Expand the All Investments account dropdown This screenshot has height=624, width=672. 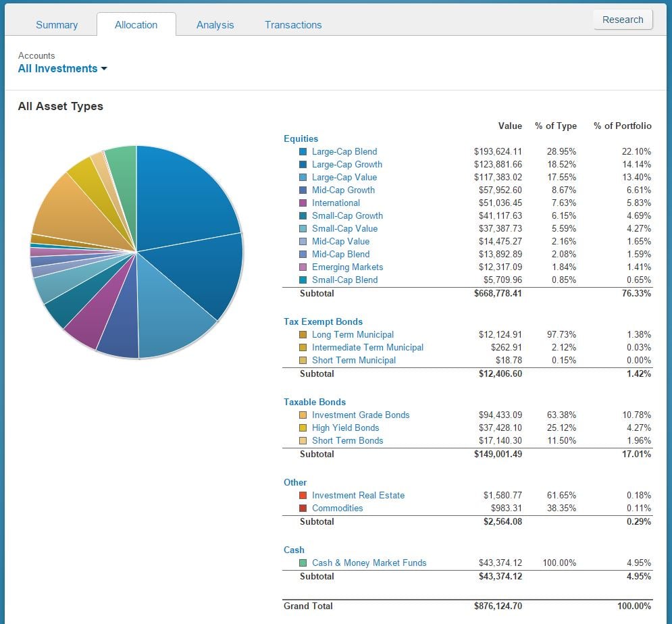62,69
